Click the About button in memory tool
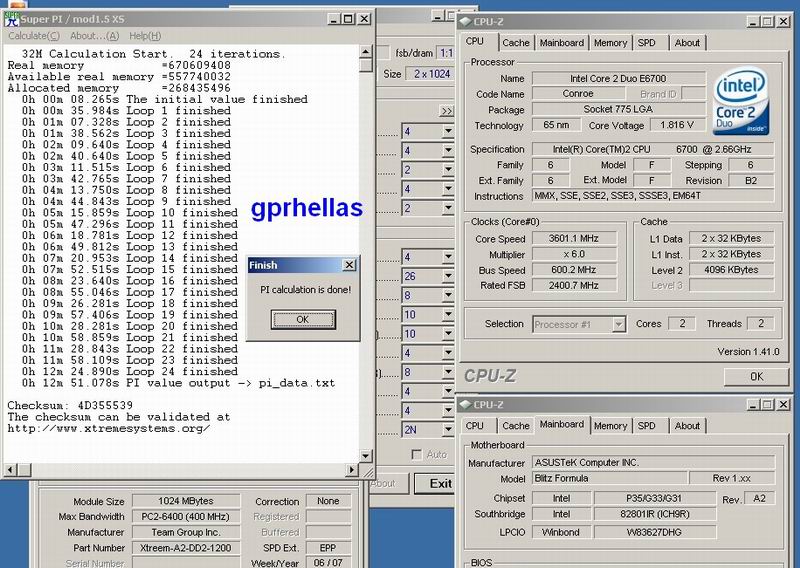This screenshot has width=800, height=568. point(388,483)
